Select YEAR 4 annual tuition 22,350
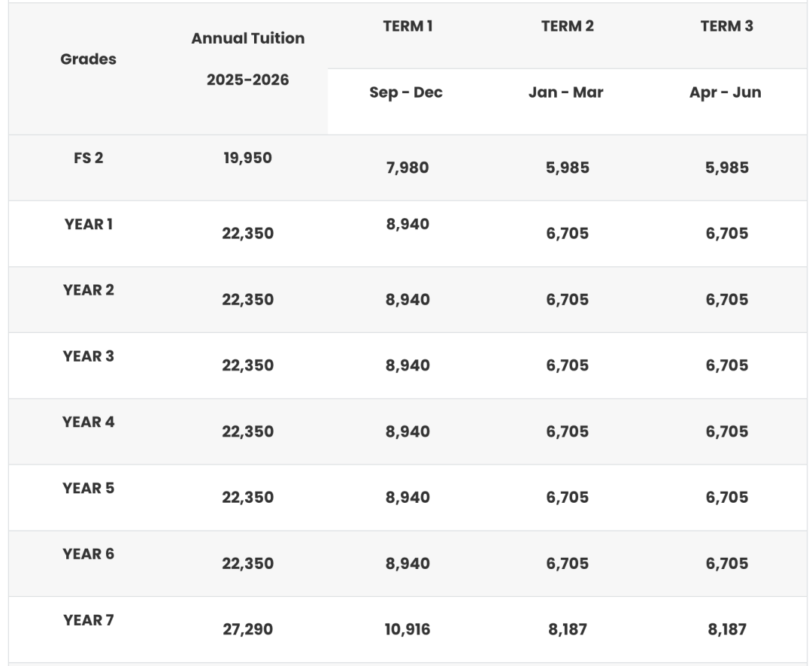 pyautogui.click(x=247, y=431)
